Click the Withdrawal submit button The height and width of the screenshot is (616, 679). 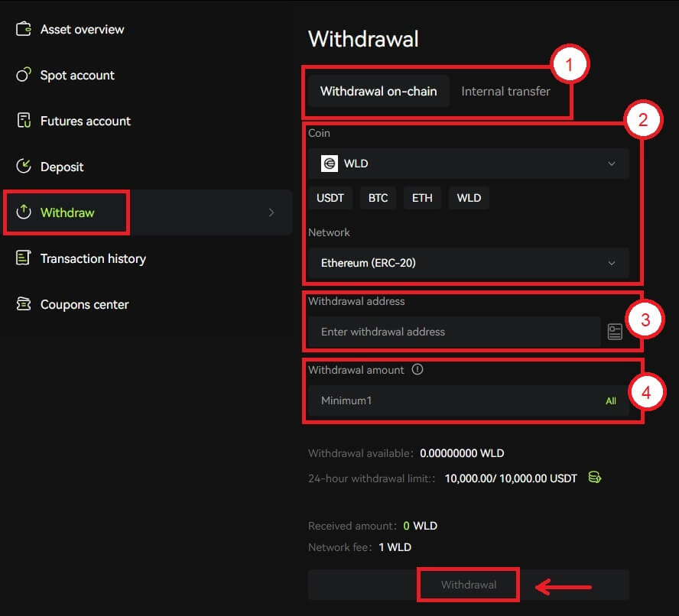tap(468, 584)
